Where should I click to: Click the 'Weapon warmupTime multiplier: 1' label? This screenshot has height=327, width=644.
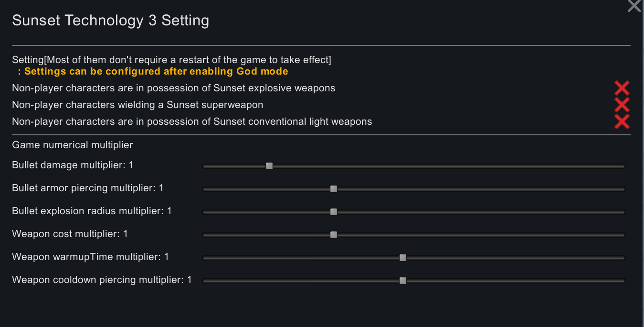click(91, 257)
